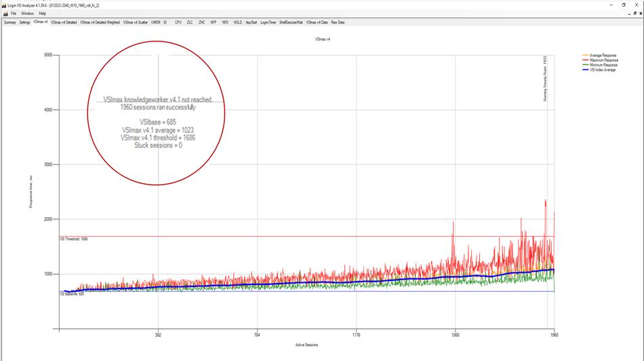Select the VSImax v4 Detailed tab
Screen dimensions: 644x361
pos(64,22)
